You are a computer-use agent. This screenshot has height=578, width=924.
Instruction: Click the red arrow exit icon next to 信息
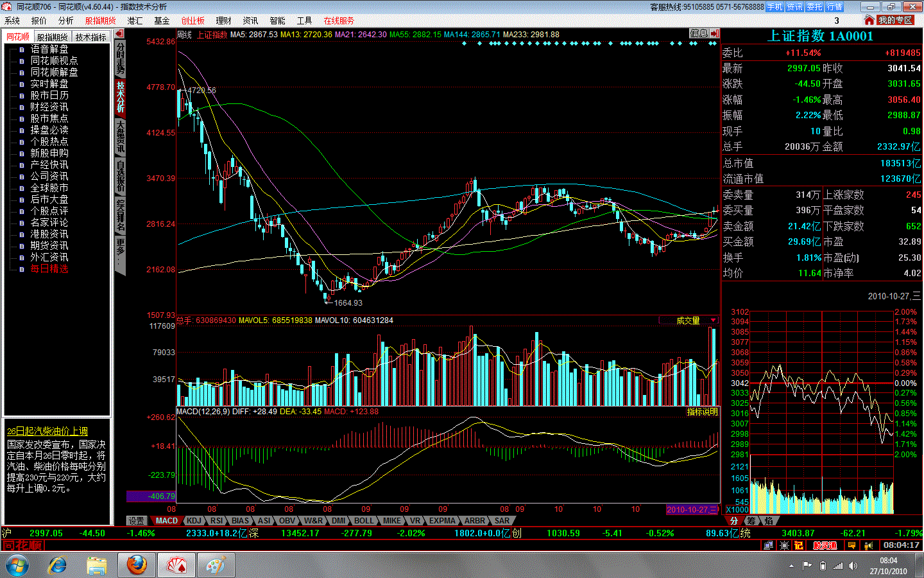point(715,33)
